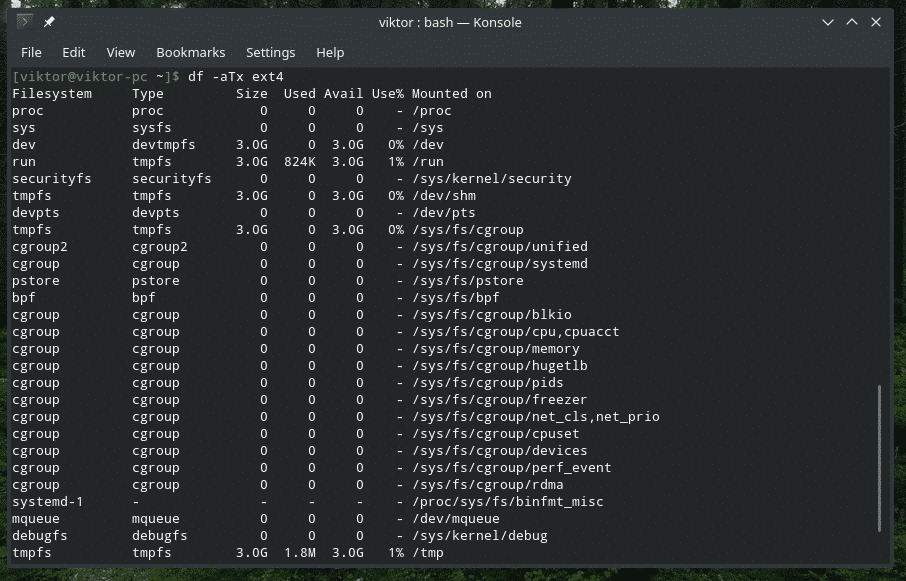Open the Bookmarks menu
The height and width of the screenshot is (581, 906).
(x=190, y=52)
